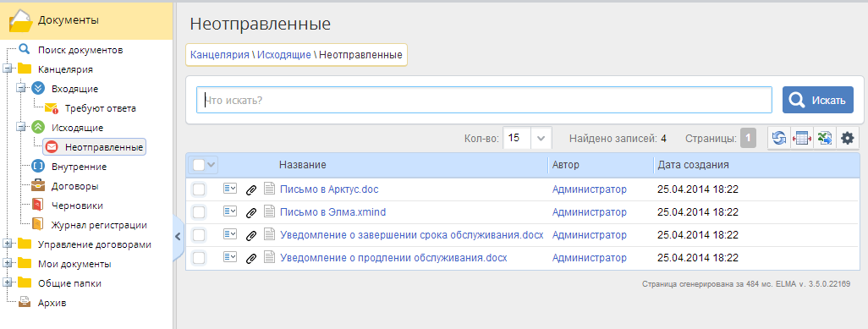Collapse the Исходящие tree node

coord(21,127)
